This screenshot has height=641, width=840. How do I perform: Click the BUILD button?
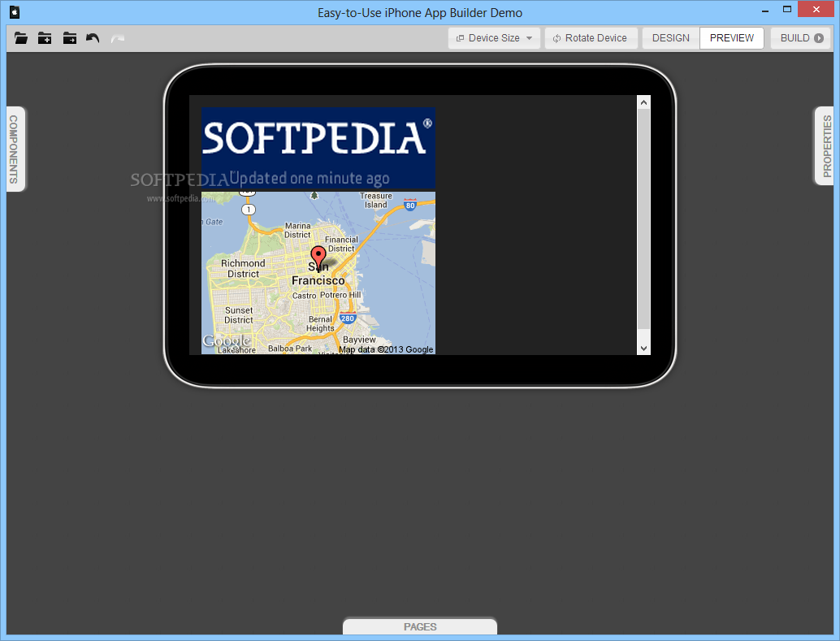pyautogui.click(x=801, y=38)
